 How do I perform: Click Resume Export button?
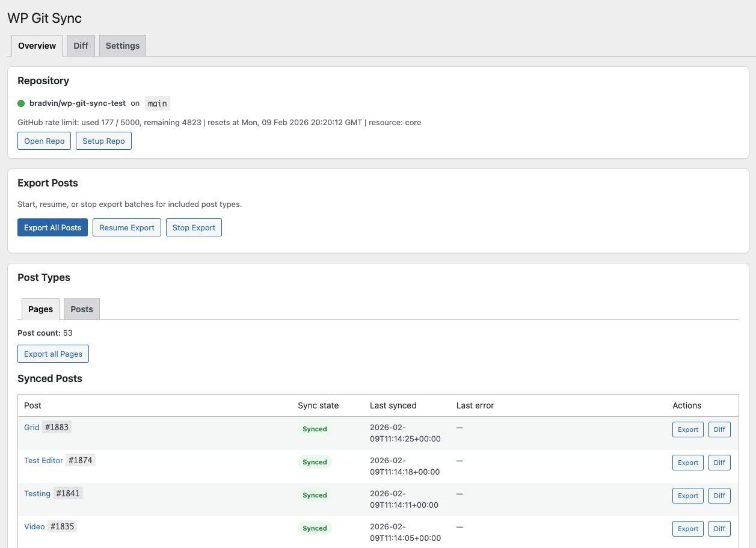(x=127, y=227)
